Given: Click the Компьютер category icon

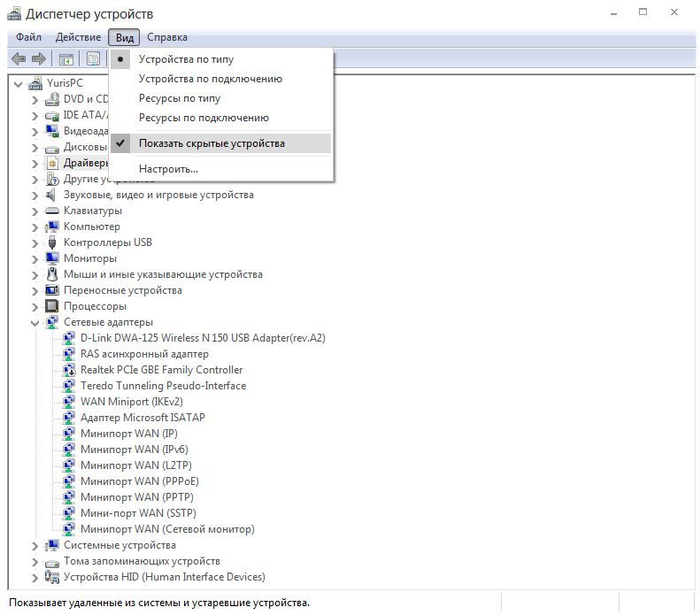Looking at the screenshot, I should 52,227.
